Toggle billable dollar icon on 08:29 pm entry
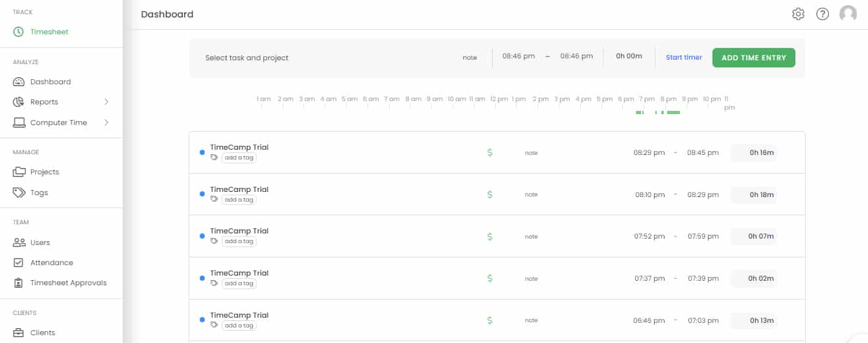The width and height of the screenshot is (868, 343). click(489, 152)
